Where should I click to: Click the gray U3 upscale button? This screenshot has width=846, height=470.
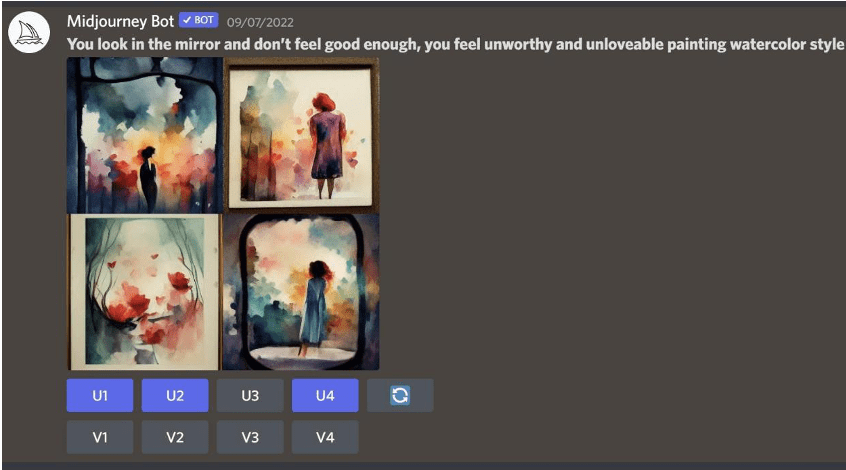[x=250, y=396]
